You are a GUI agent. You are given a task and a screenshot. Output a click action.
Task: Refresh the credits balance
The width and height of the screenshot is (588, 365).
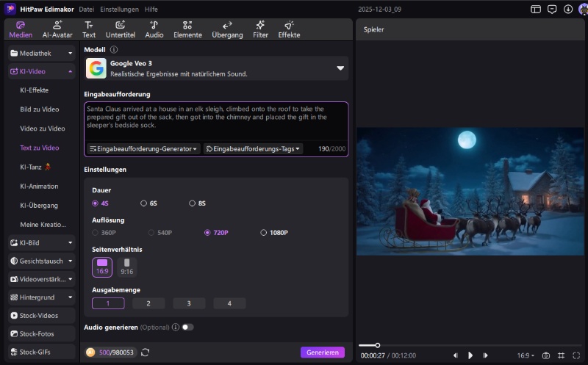coord(145,353)
